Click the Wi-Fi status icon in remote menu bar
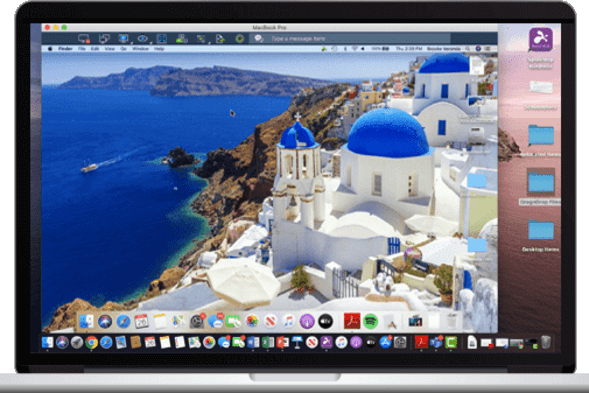Image resolution: width=589 pixels, height=393 pixels. (354, 48)
